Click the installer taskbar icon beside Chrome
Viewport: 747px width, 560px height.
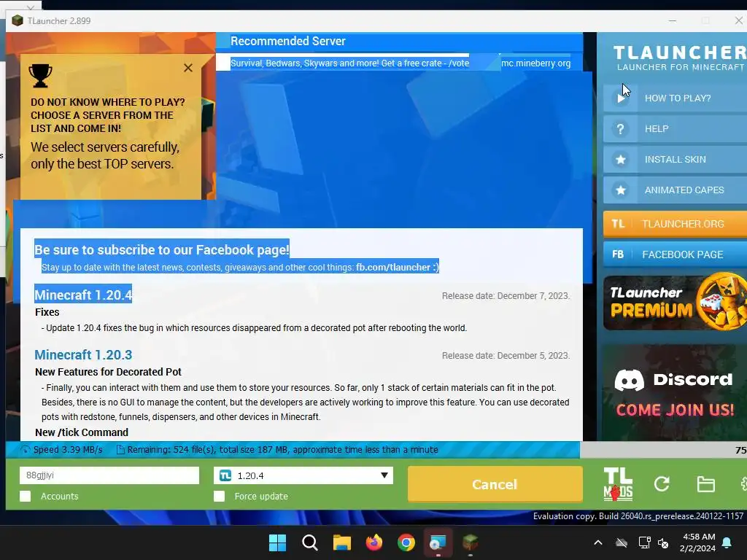coord(438,542)
